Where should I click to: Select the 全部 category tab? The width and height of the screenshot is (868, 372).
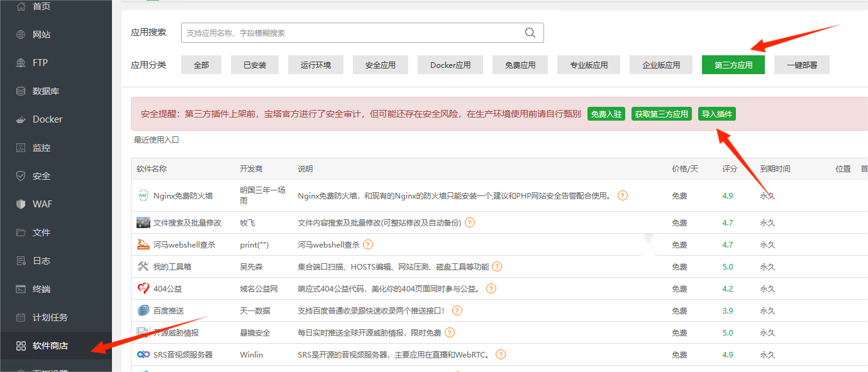point(201,65)
